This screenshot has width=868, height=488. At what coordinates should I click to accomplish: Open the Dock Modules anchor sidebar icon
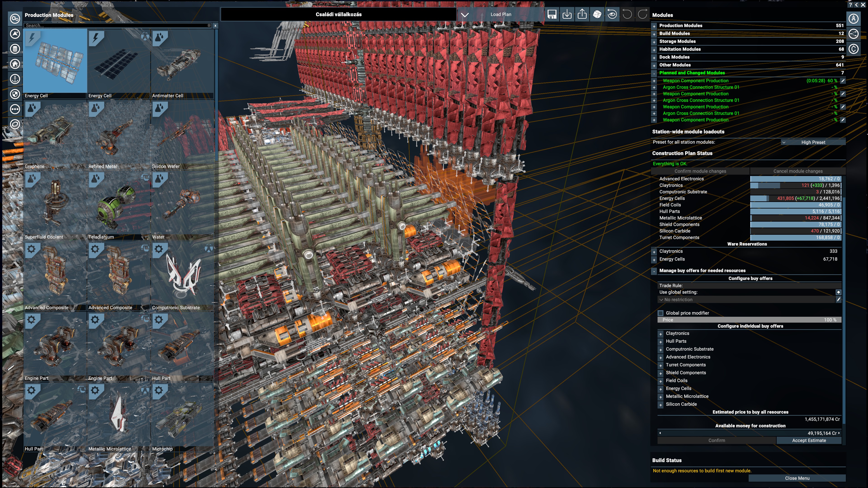pyautogui.click(x=15, y=79)
